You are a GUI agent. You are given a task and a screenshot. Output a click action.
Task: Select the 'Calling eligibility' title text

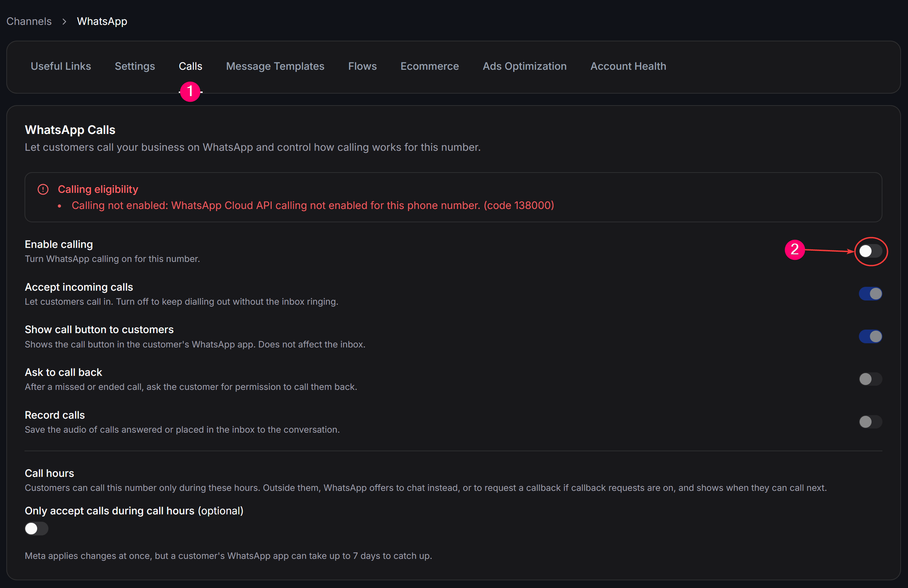click(x=98, y=189)
